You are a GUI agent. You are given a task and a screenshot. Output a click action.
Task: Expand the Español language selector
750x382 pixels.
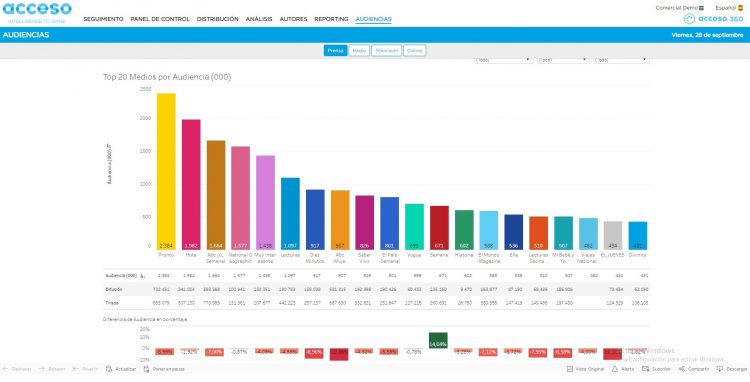pos(729,8)
